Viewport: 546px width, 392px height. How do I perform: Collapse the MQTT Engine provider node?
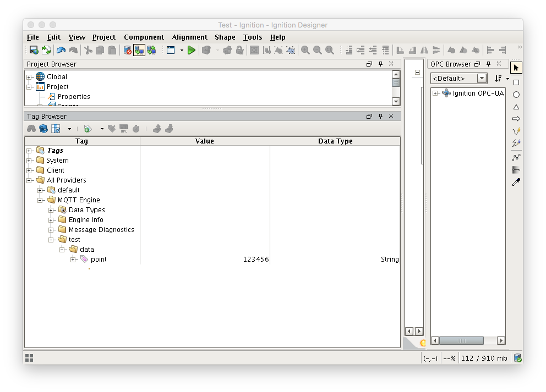(40, 200)
